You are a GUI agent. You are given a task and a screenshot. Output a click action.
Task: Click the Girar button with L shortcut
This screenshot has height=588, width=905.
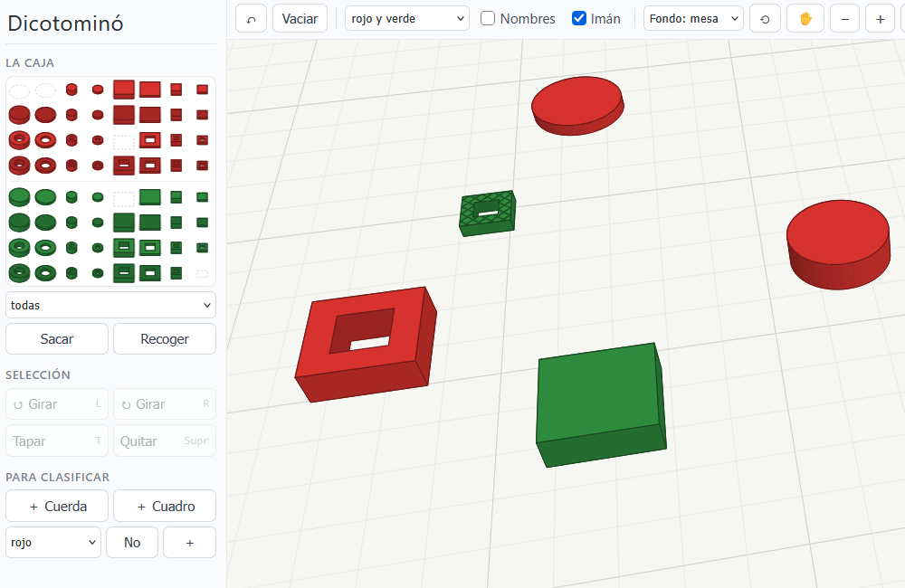56,404
